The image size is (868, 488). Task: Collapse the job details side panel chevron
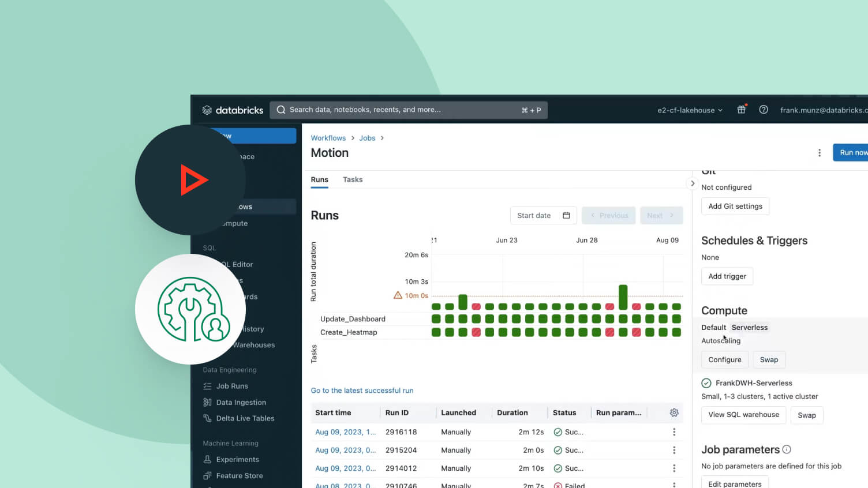pos(693,183)
